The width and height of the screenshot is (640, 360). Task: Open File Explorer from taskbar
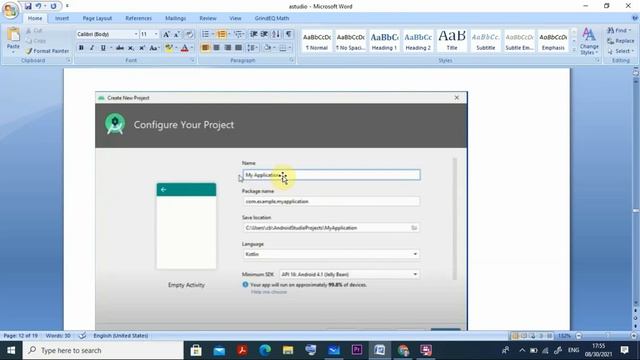[x=288, y=350]
